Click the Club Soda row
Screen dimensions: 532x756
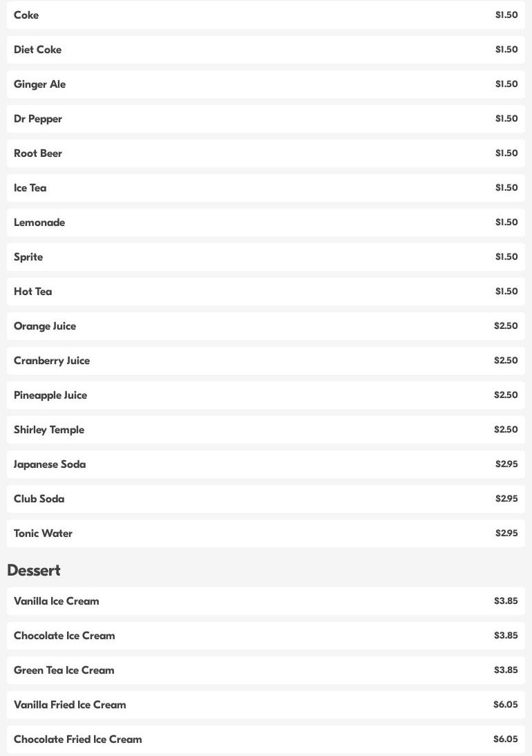(x=39, y=499)
